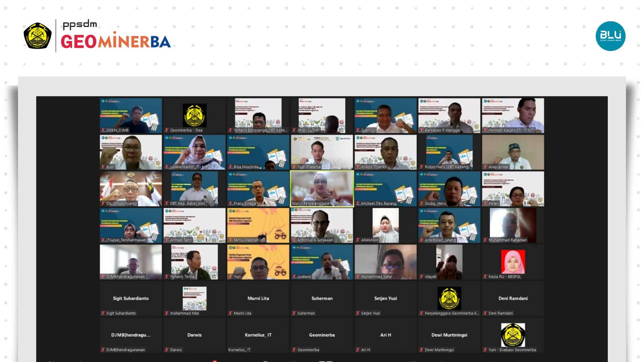Select the Antonius A.Setiawan video tile
The width and height of the screenshot is (644, 362).
[322, 225]
